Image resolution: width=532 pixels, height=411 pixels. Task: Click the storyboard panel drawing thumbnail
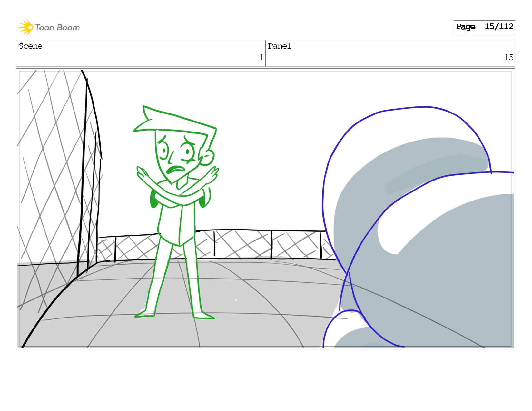point(266,209)
